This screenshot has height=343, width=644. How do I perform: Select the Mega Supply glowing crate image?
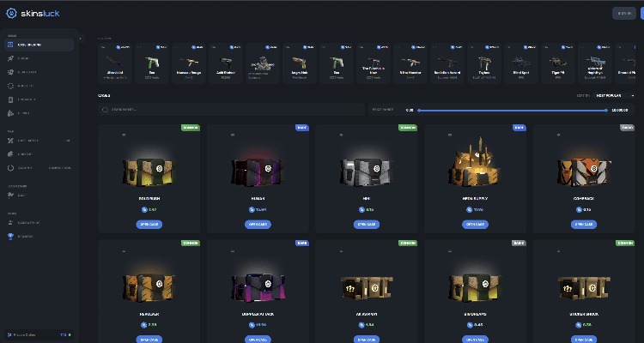click(x=475, y=163)
